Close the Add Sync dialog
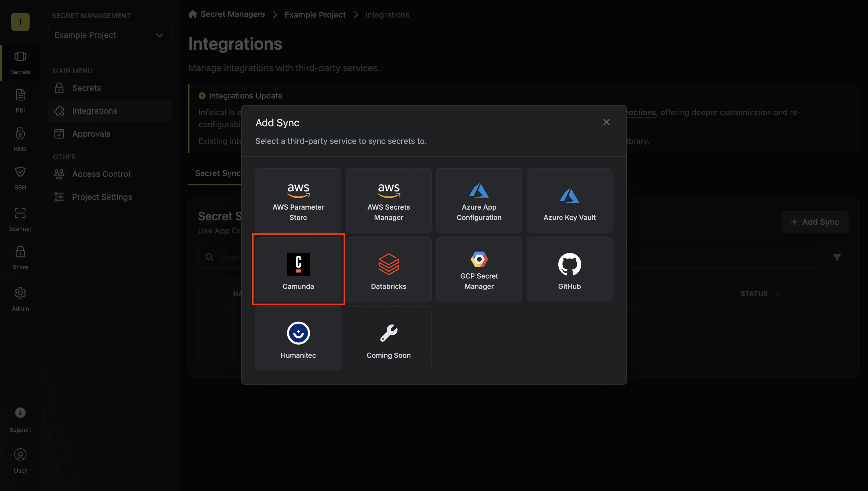The height and width of the screenshot is (491, 868). tap(606, 122)
